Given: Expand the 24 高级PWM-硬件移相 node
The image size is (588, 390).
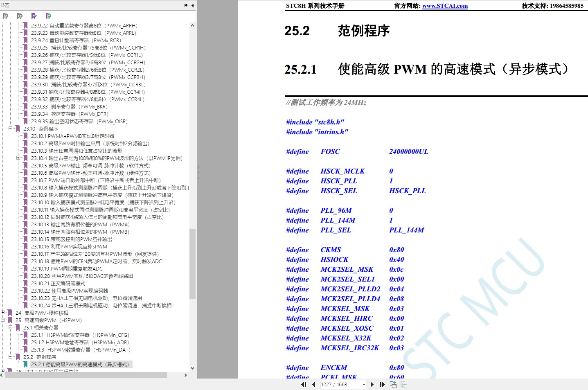Looking at the screenshot, I should tap(3, 313).
